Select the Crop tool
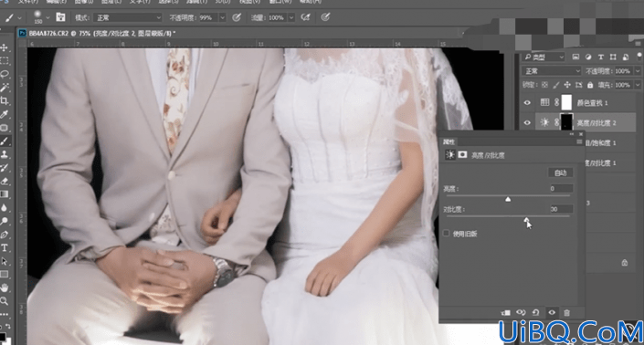The width and height of the screenshot is (644, 345). (4, 100)
